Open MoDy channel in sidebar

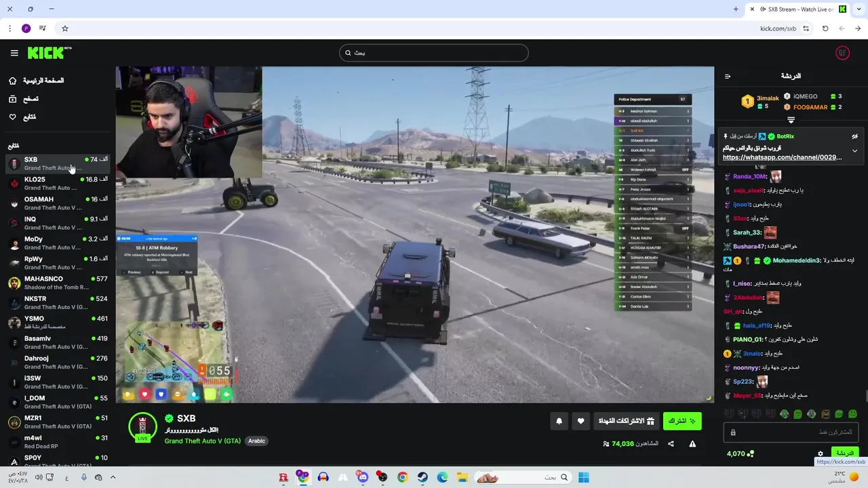58,243
